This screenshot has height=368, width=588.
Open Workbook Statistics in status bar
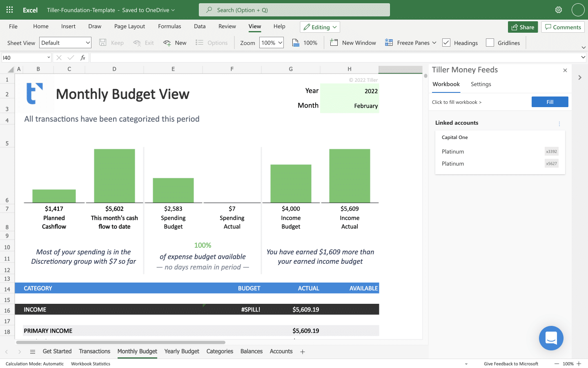tap(91, 364)
